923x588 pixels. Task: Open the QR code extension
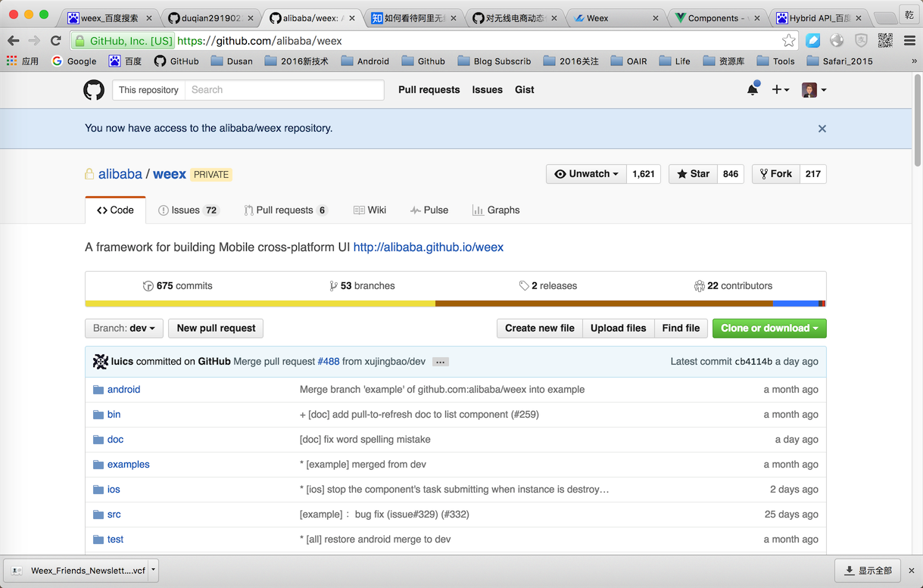click(x=885, y=41)
